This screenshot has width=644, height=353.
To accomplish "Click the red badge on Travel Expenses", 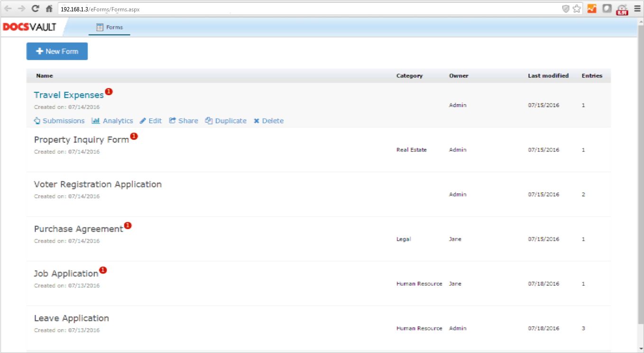I will point(109,91).
